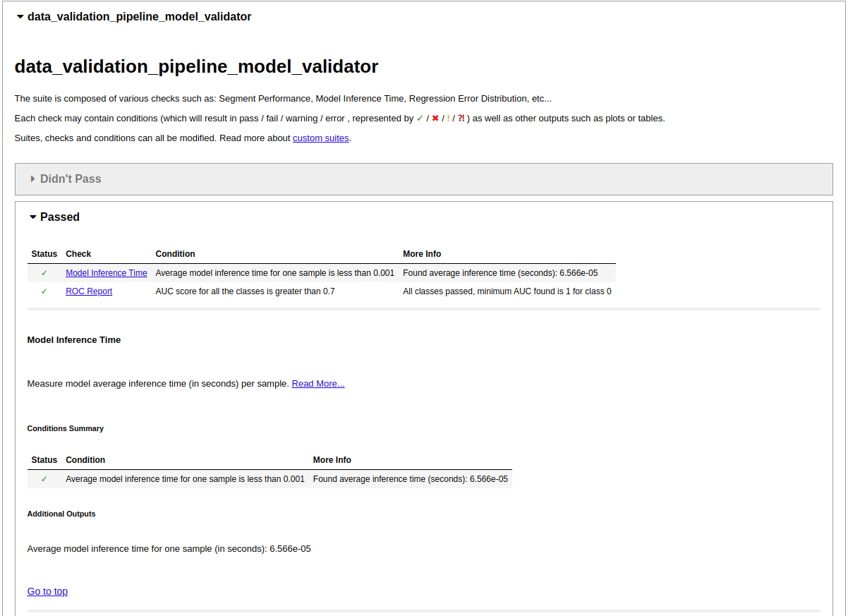The height and width of the screenshot is (616, 848).
Task: Click the Additional Outputs heading
Action: click(x=61, y=514)
